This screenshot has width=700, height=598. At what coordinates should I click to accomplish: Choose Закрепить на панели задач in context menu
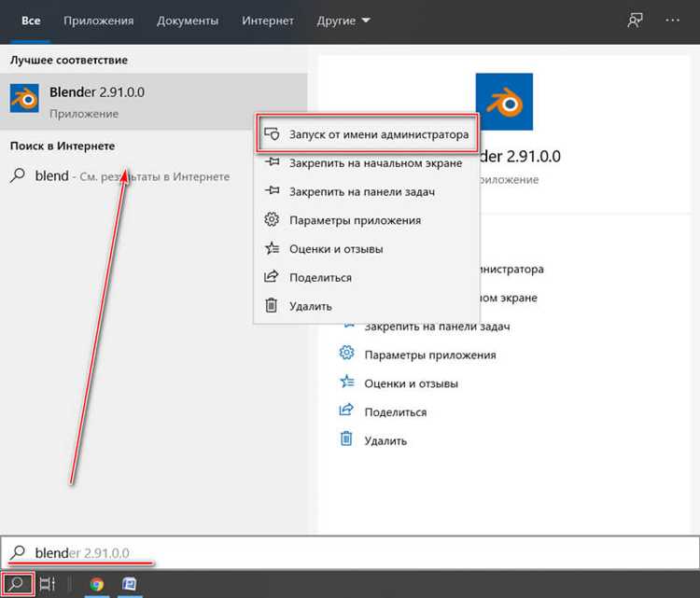pyautogui.click(x=367, y=191)
